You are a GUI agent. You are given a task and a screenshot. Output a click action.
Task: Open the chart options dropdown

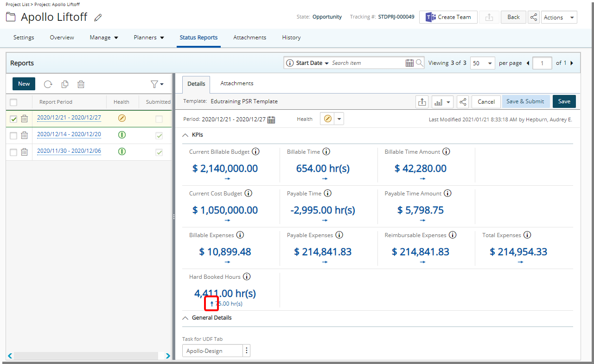tap(442, 102)
